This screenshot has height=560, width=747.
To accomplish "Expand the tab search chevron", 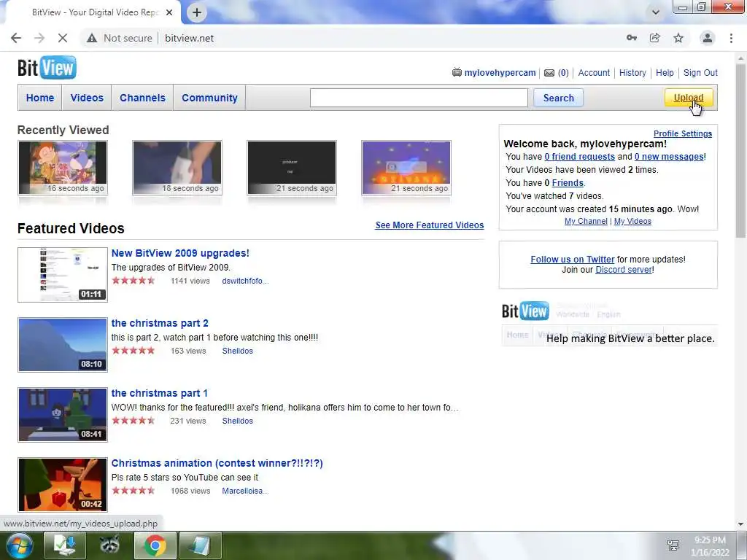I will (x=656, y=12).
